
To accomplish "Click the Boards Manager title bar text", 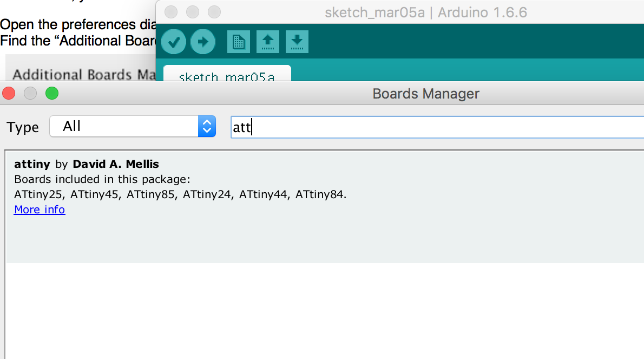I will 426,94.
